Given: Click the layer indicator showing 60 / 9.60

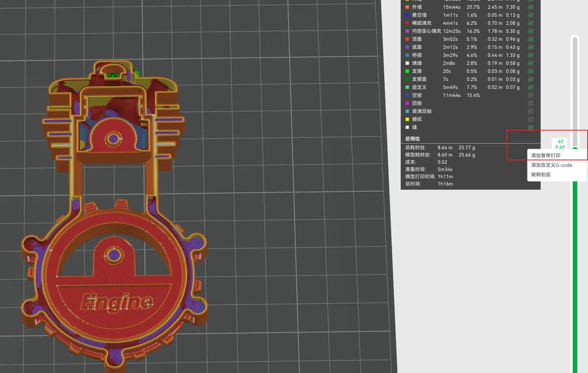Looking at the screenshot, I should (x=560, y=144).
